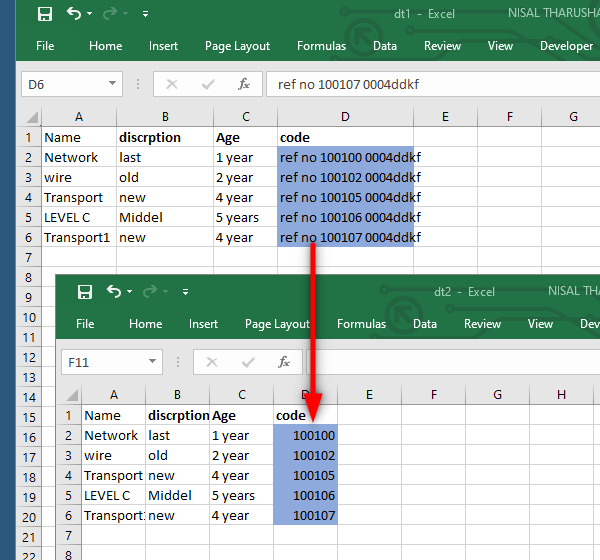
Task: Click dt2 cell 'old'
Action: (178, 456)
